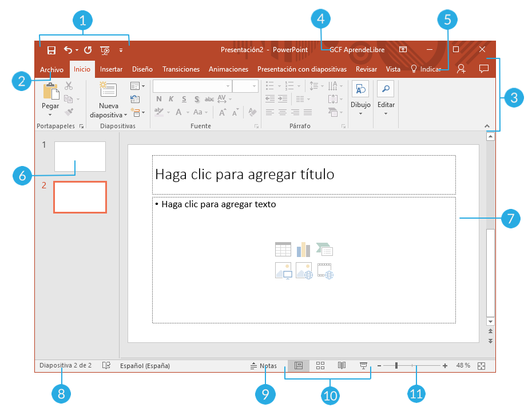Image resolution: width=532 pixels, height=411 pixels.
Task: Switch to Reading View icon
Action: point(342,366)
